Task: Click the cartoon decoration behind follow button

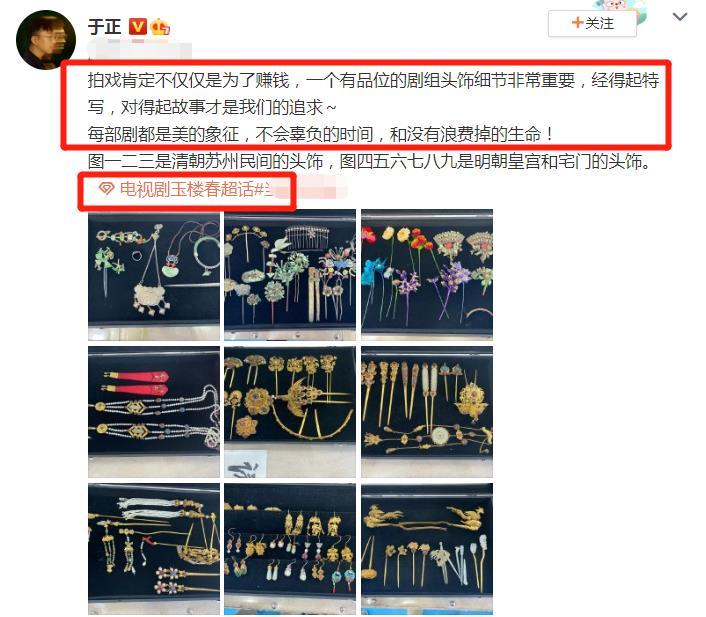Action: click(x=619, y=8)
